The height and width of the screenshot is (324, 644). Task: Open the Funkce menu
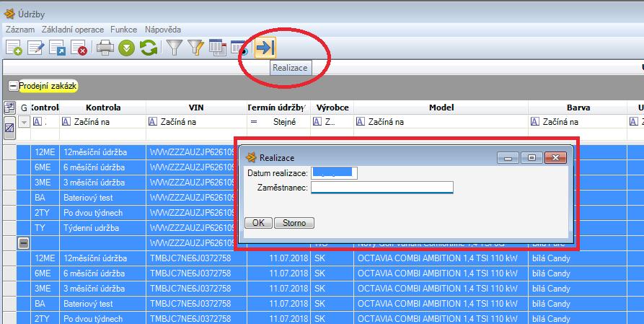point(123,30)
